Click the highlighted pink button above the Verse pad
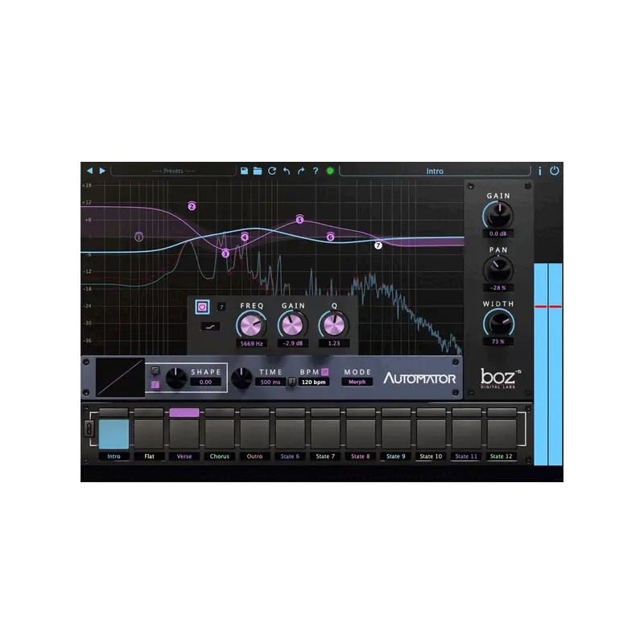This screenshot has width=644, height=644. [x=184, y=412]
